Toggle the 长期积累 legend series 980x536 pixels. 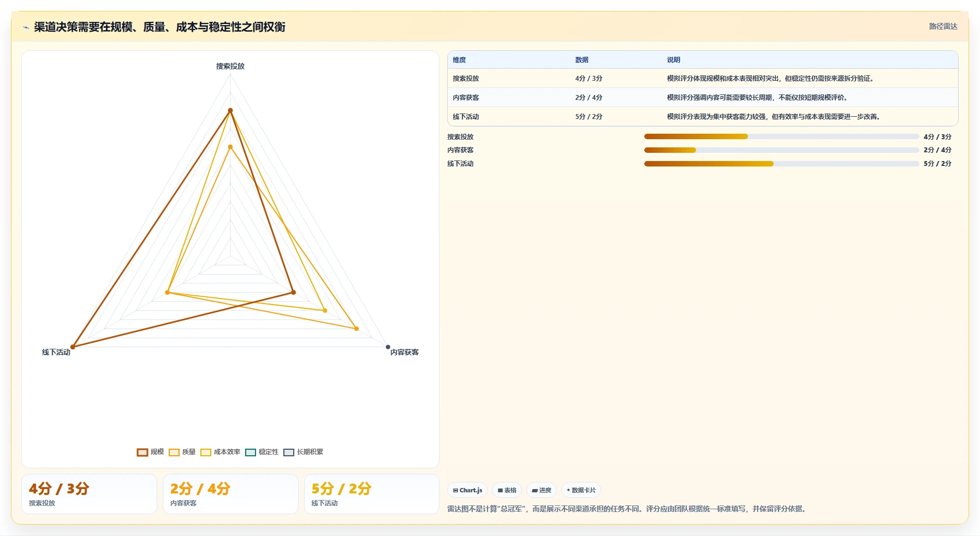coord(303,452)
